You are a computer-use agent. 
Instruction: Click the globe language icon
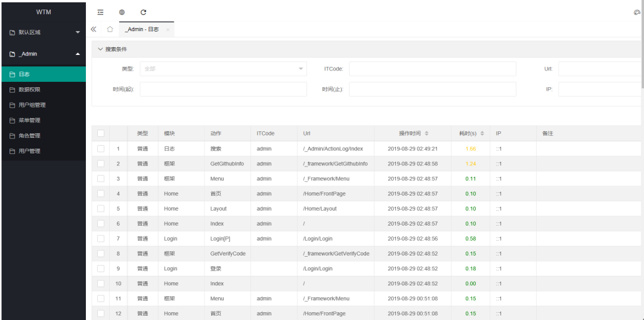tap(122, 13)
